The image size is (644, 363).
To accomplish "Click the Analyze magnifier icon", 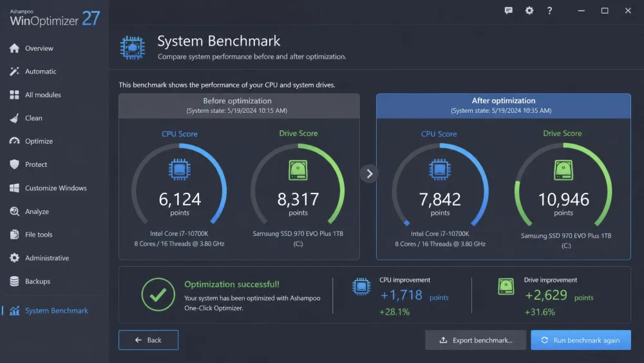I will [x=14, y=211].
